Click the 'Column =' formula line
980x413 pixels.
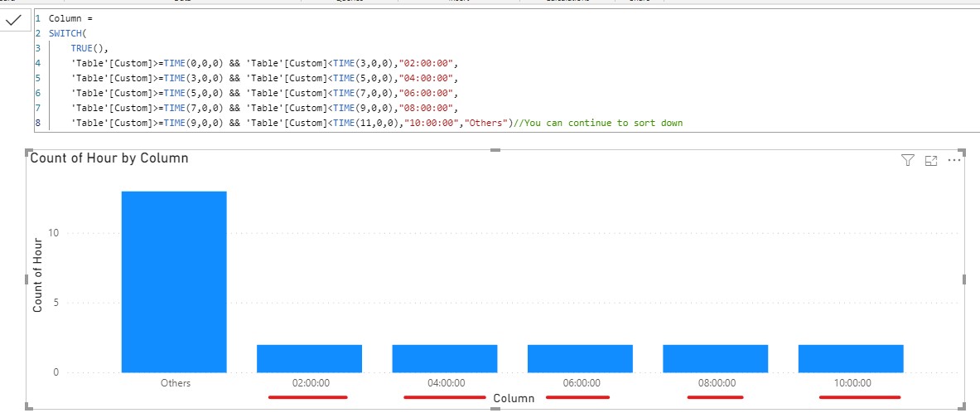[70, 19]
